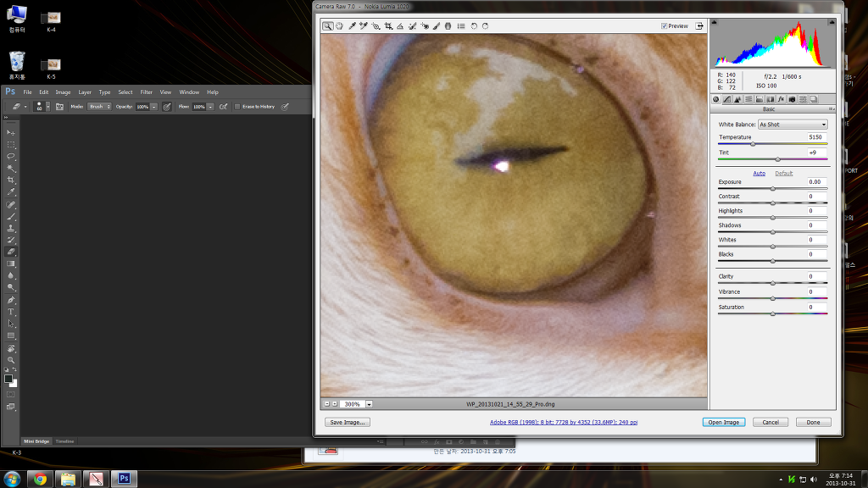868x488 pixels.
Task: Click the Adobe RGB workflow options link
Action: point(563,422)
